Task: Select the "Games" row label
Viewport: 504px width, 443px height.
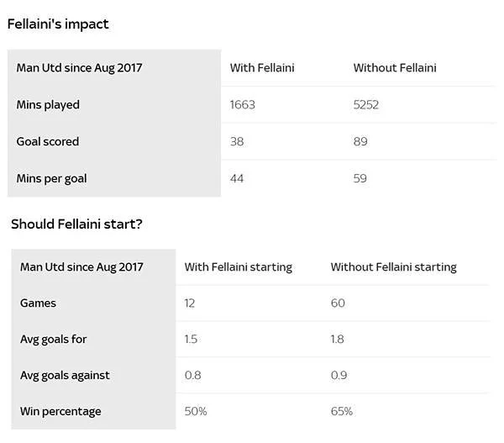Action: (x=38, y=303)
